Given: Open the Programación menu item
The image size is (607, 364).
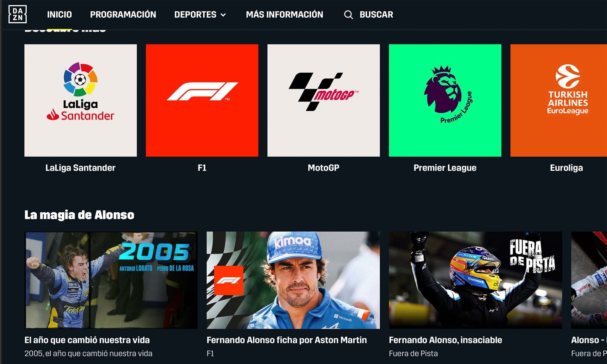Looking at the screenshot, I should pyautogui.click(x=123, y=15).
